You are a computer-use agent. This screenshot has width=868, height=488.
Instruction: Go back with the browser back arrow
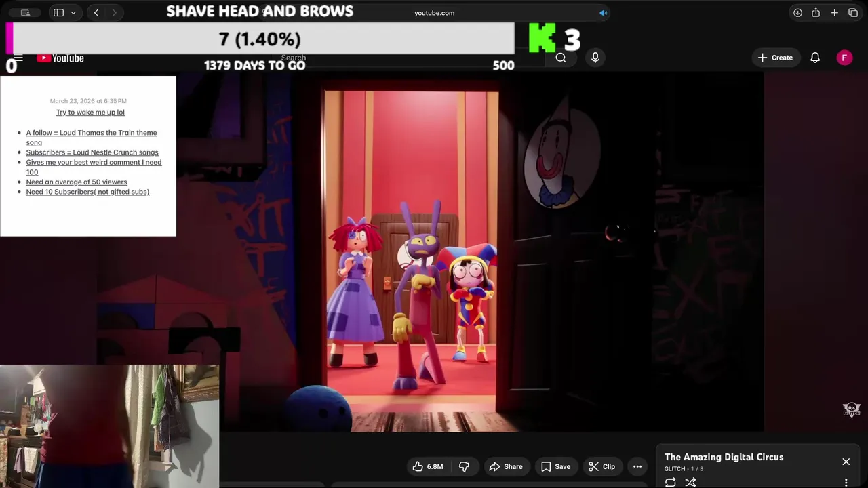(x=96, y=12)
